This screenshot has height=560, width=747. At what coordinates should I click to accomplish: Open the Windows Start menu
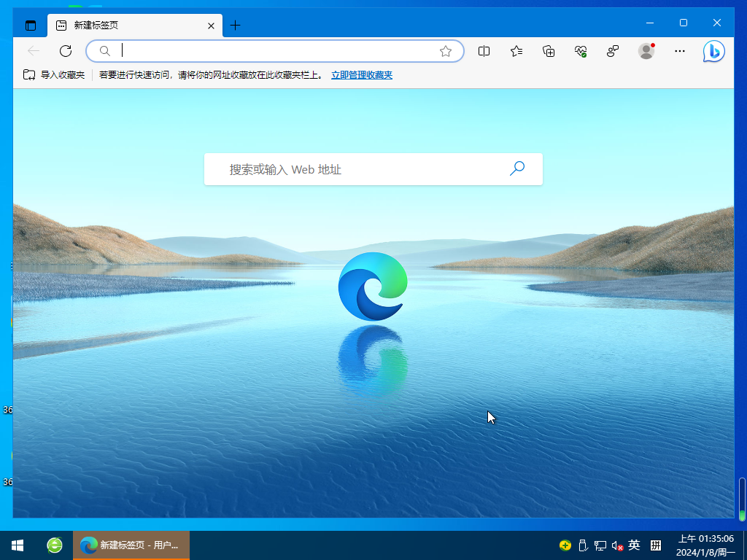tap(18, 545)
